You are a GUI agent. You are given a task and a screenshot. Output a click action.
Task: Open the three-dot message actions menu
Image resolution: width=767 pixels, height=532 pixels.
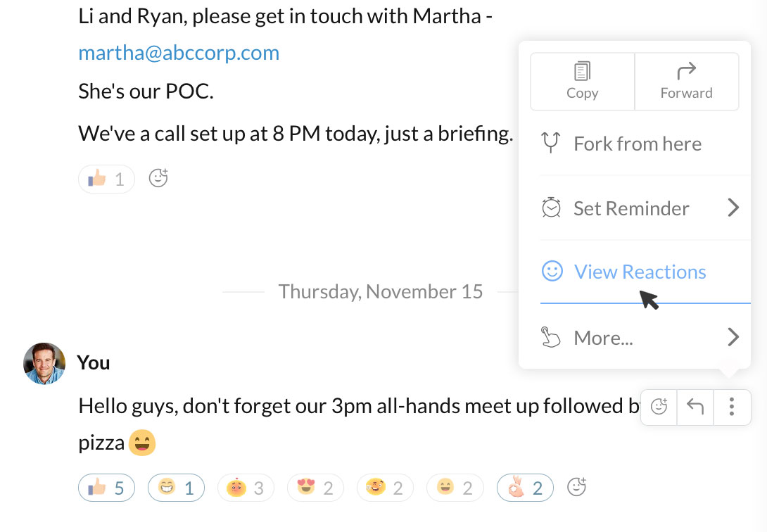pyautogui.click(x=733, y=407)
